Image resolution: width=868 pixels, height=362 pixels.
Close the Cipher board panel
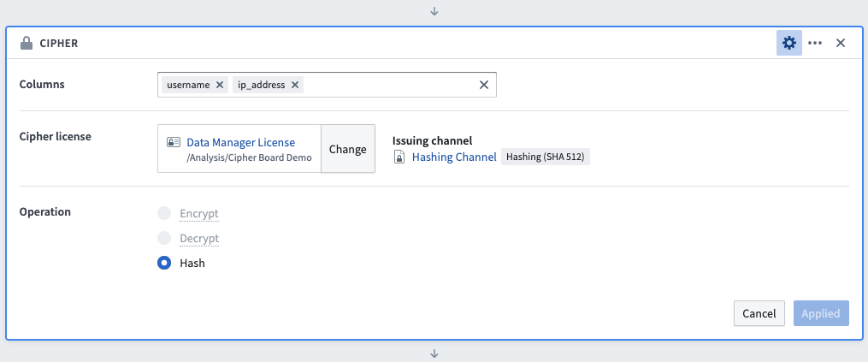click(841, 43)
